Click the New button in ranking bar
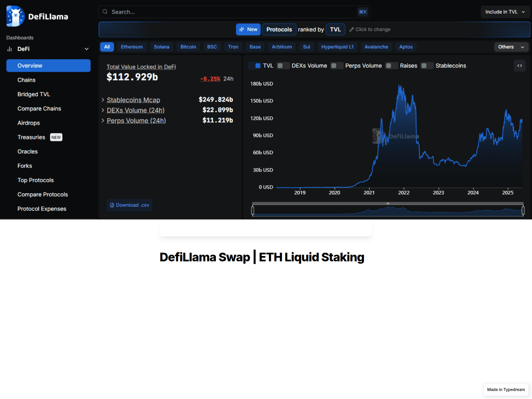This screenshot has width=532, height=399. 248,29
